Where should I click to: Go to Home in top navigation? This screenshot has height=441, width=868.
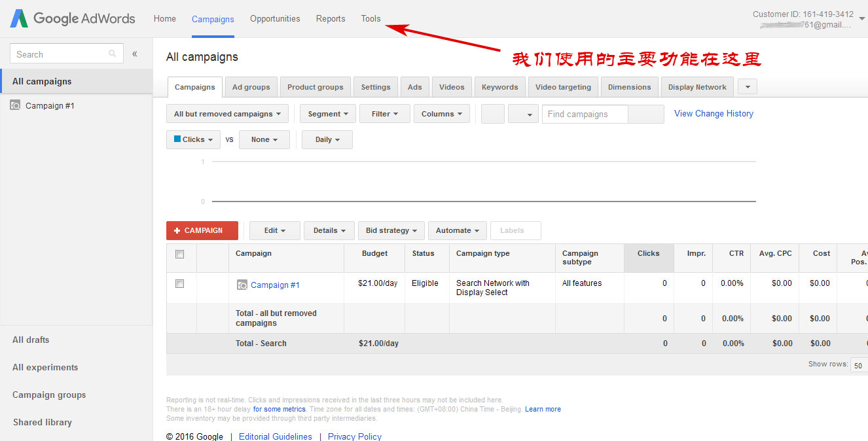(x=165, y=18)
